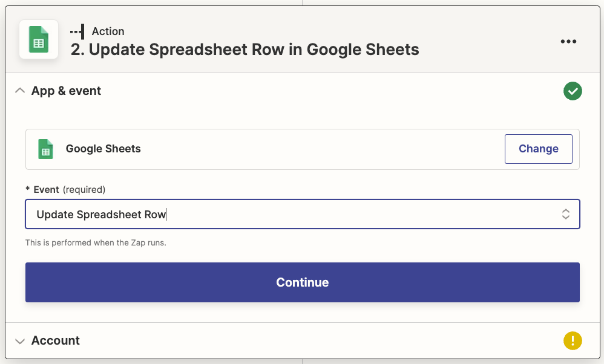Click the green checkmark status icon

(573, 91)
